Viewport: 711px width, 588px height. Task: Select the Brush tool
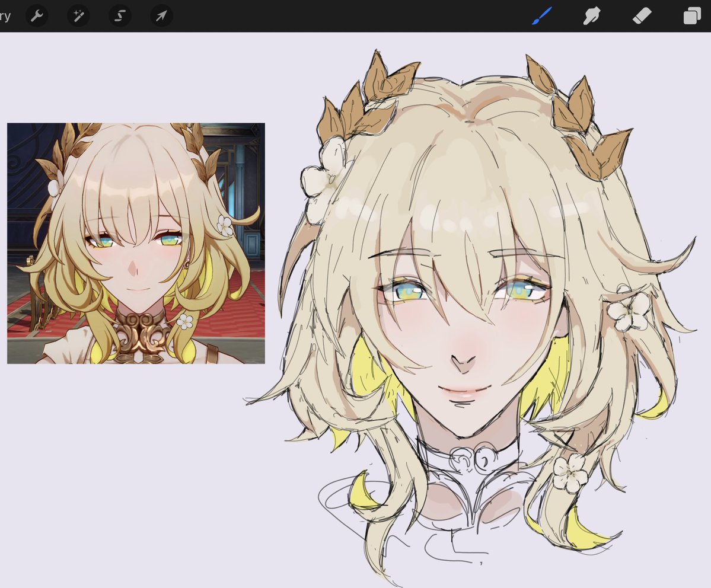(542, 17)
